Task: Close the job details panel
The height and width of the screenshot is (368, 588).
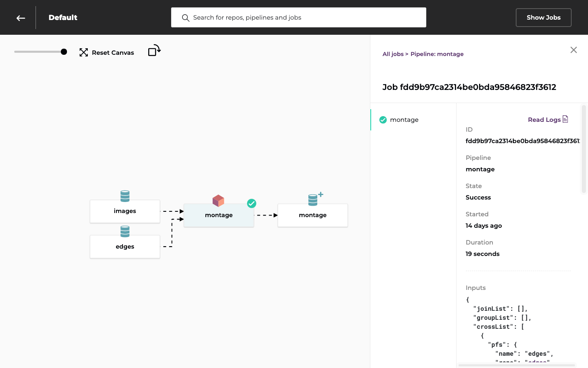Action: [x=574, y=50]
